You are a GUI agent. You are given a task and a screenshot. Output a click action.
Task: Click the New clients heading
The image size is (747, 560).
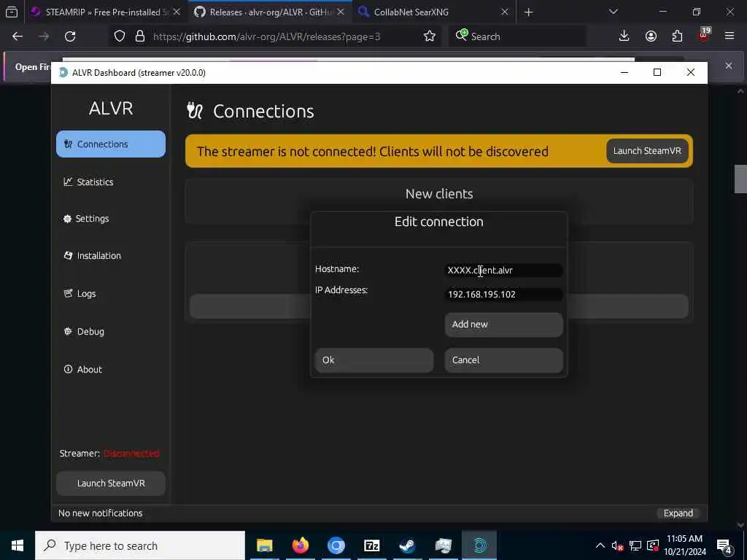438,194
